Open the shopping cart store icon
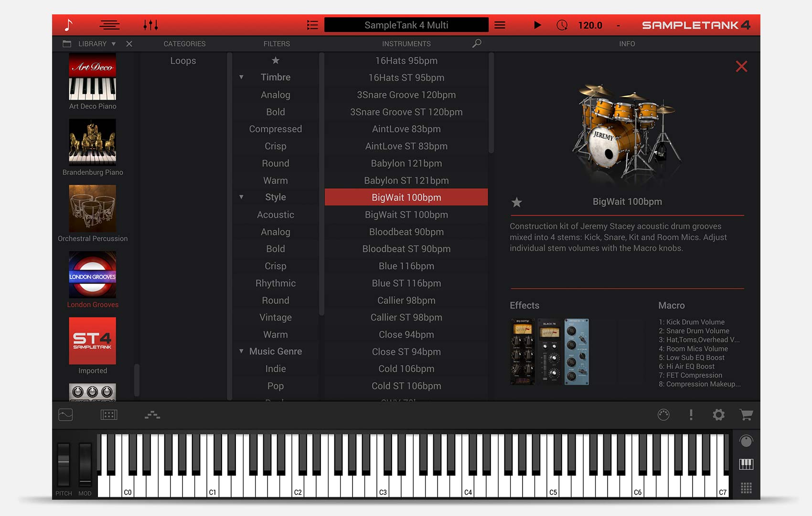 click(x=746, y=415)
